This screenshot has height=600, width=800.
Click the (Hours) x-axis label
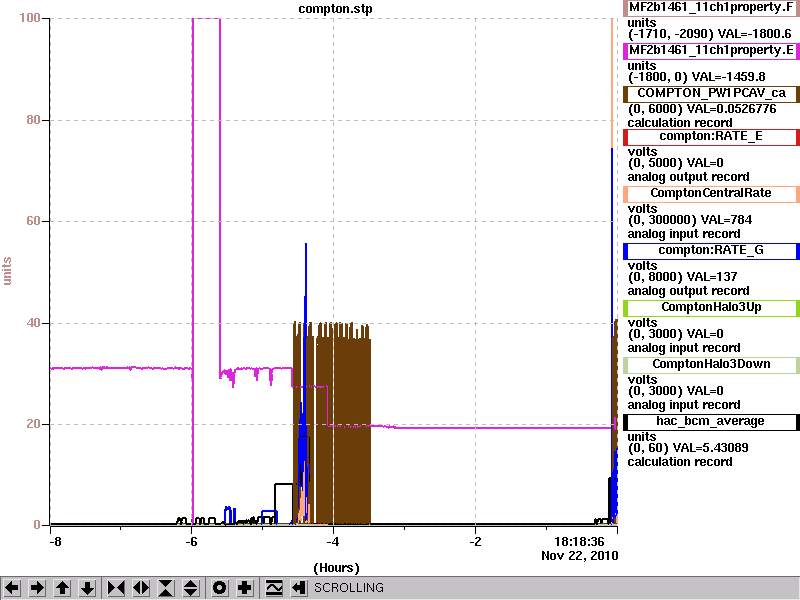pos(336,568)
